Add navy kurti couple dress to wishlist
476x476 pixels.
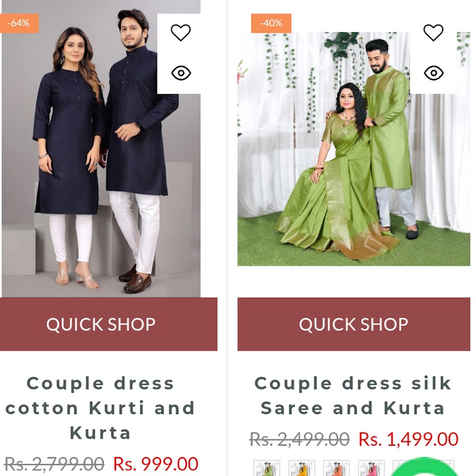[x=181, y=33]
